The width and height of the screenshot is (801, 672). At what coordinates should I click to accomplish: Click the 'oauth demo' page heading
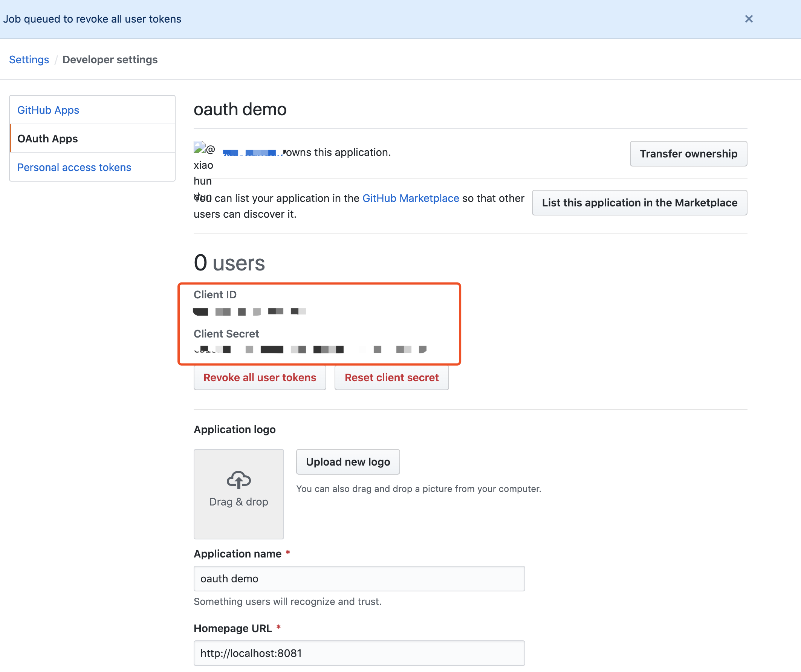click(240, 110)
